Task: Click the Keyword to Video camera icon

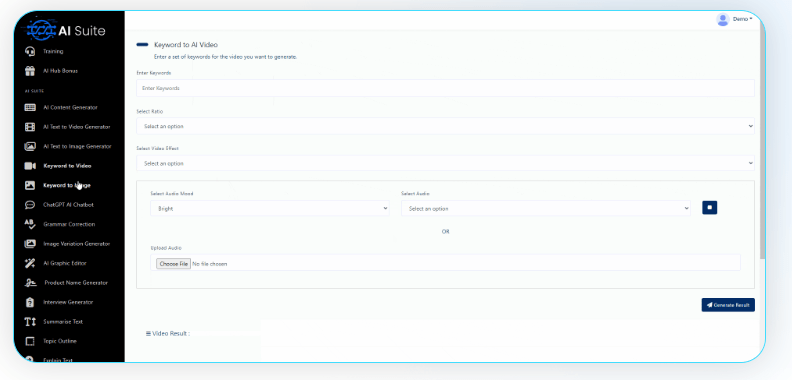Action: (x=30, y=166)
